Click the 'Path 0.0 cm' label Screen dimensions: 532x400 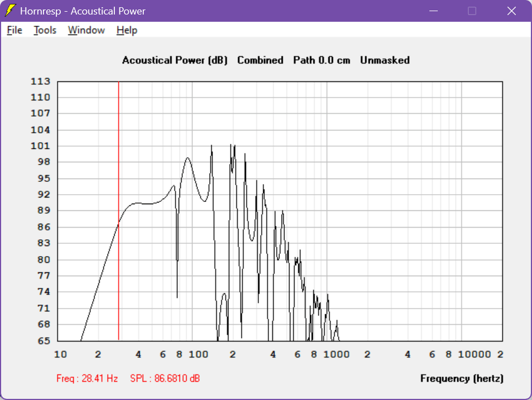pos(322,60)
